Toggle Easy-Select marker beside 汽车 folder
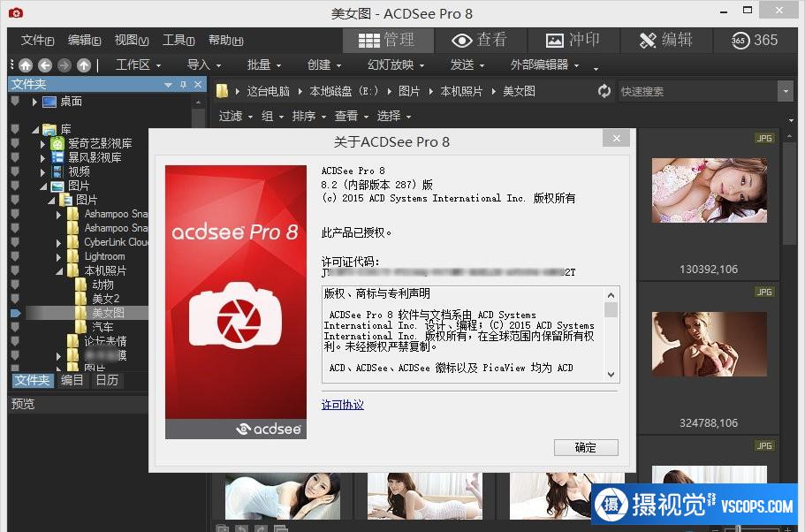Viewport: 805px width, 532px height. tap(14, 327)
